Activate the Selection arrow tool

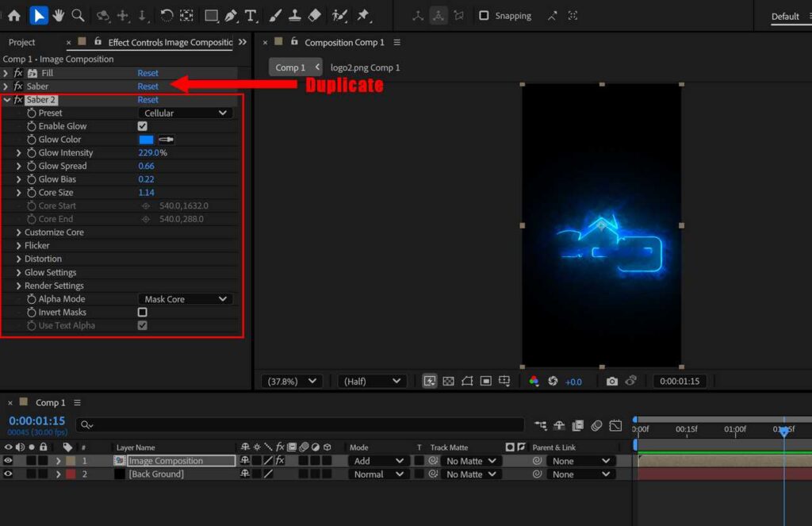coord(38,16)
